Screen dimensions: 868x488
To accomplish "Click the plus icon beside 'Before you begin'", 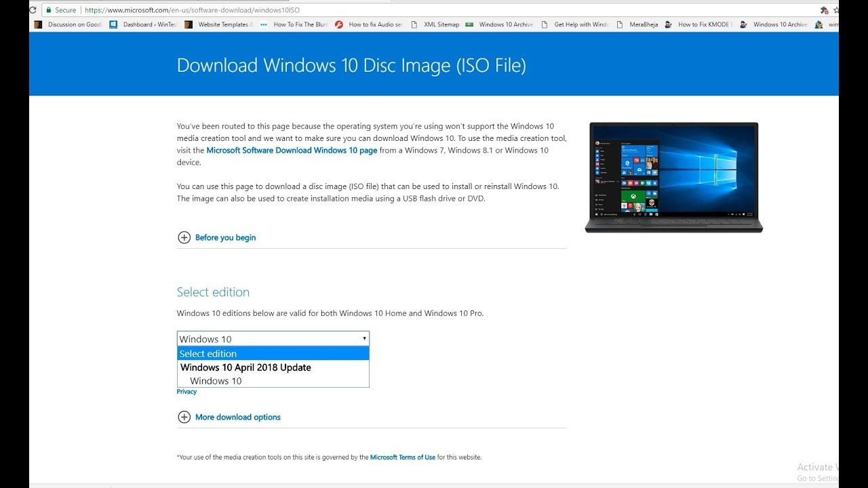I will pyautogui.click(x=184, y=237).
